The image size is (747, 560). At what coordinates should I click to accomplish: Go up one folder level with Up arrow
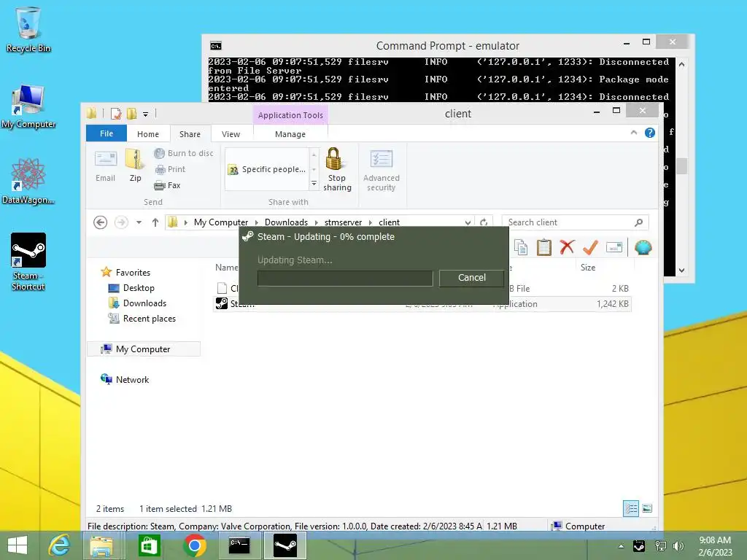155,222
